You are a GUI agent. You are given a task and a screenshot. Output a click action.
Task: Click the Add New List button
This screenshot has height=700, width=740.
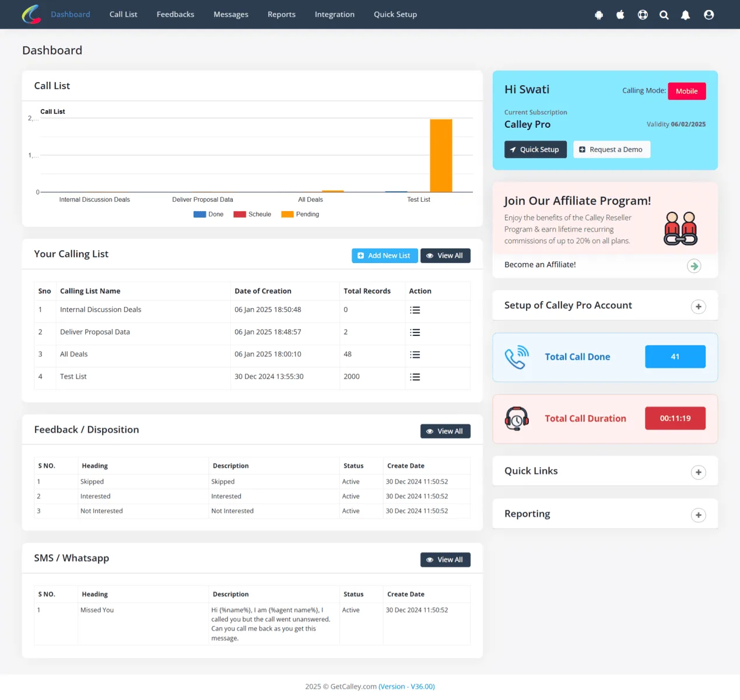pyautogui.click(x=385, y=256)
